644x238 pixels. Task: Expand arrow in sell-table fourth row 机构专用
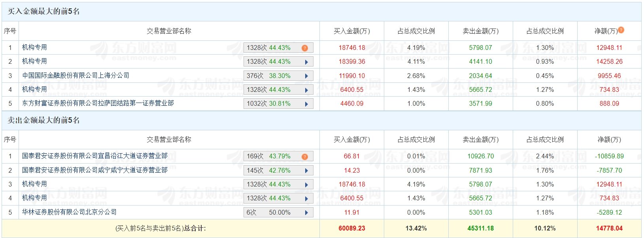tap(306, 198)
